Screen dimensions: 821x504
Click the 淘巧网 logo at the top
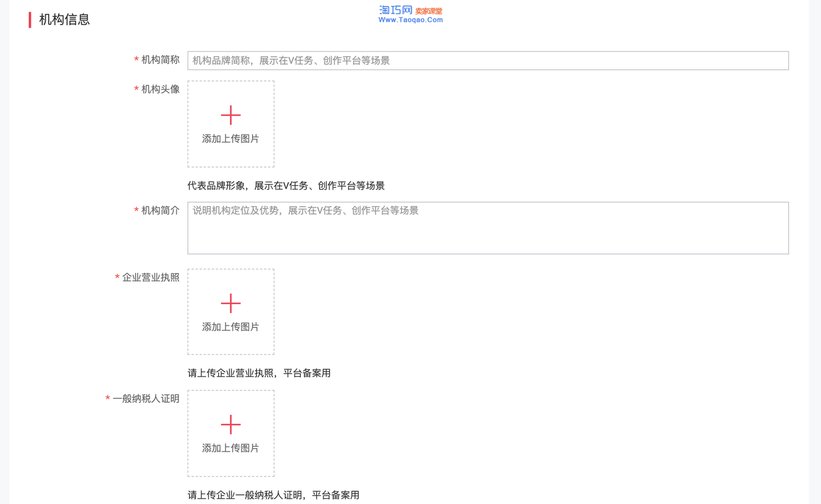pos(396,10)
